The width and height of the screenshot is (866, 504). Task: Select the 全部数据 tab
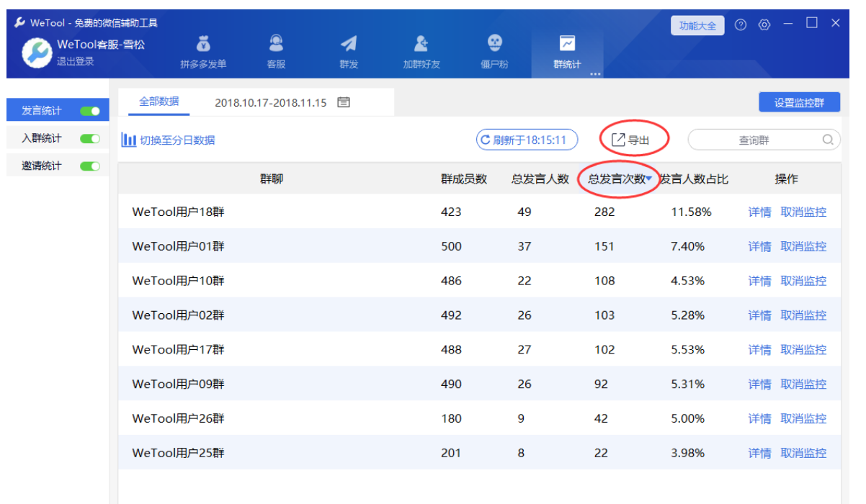(x=159, y=102)
